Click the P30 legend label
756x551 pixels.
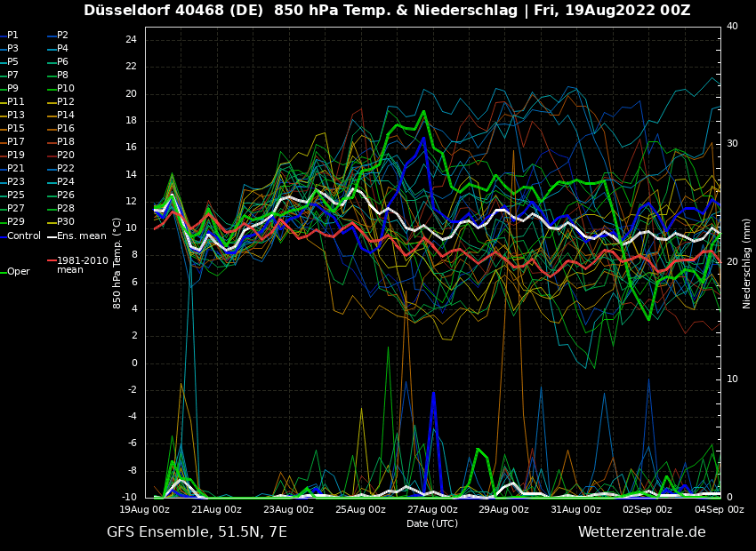(66, 222)
